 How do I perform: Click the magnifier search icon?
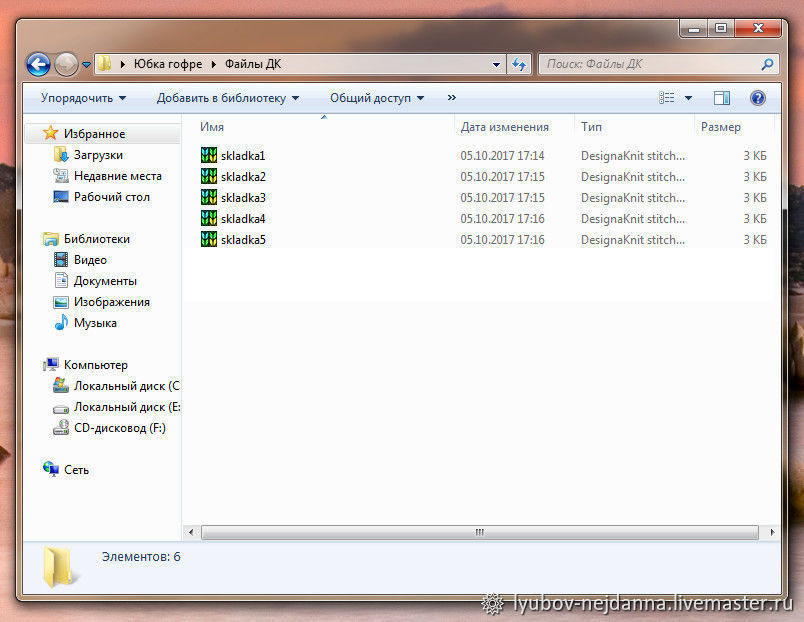(767, 64)
